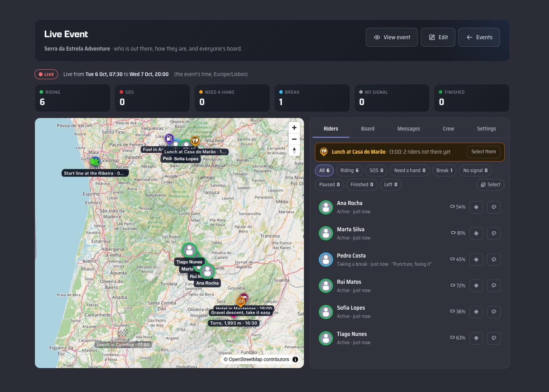Open the Riding status card
The image size is (549, 392).
click(73, 98)
